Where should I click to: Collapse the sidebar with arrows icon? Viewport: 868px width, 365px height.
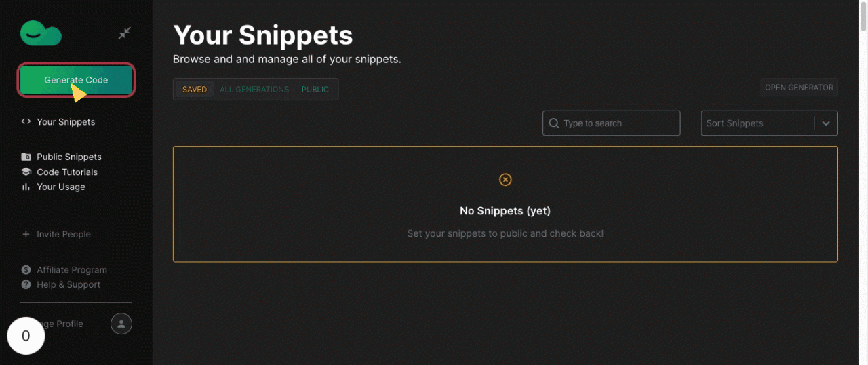point(124,33)
